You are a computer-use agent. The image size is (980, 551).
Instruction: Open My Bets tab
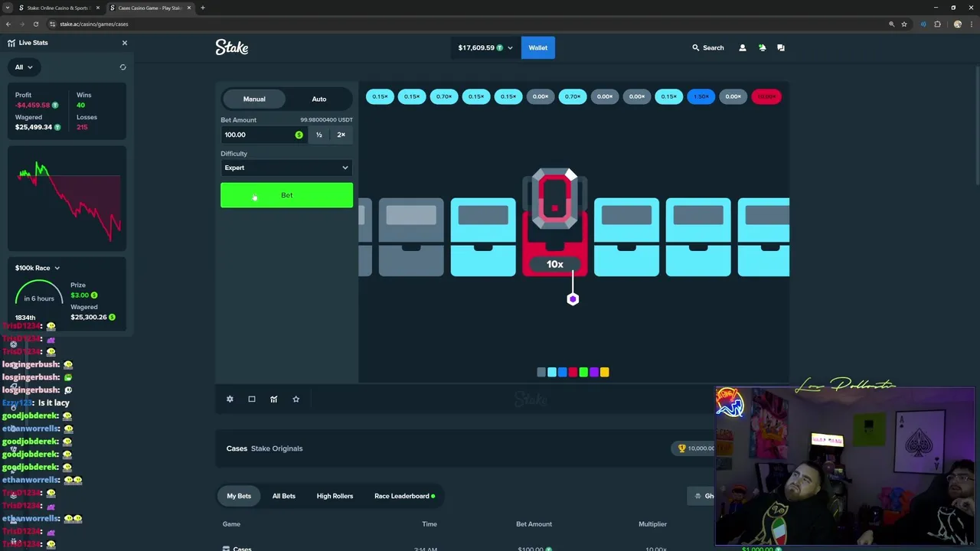click(x=239, y=496)
